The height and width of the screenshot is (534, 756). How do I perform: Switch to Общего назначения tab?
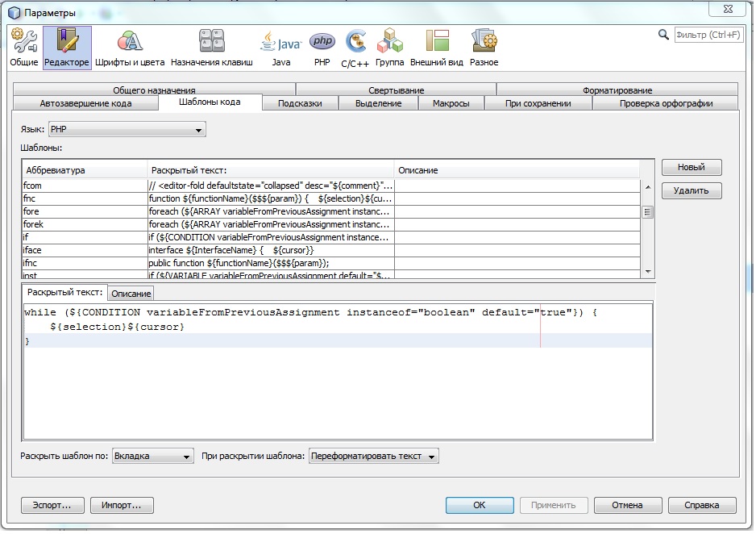coord(154,90)
